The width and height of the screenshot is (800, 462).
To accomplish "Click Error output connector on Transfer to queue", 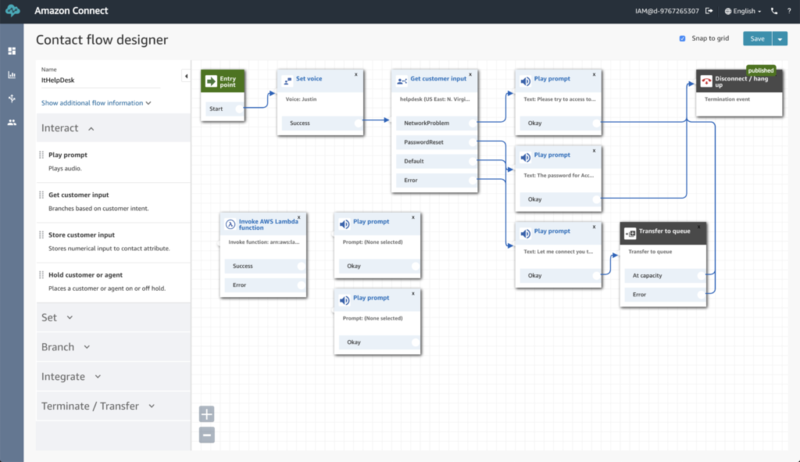I will point(701,294).
